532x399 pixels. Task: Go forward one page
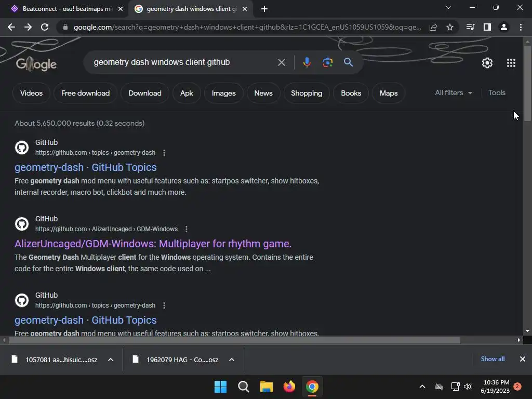(28, 27)
